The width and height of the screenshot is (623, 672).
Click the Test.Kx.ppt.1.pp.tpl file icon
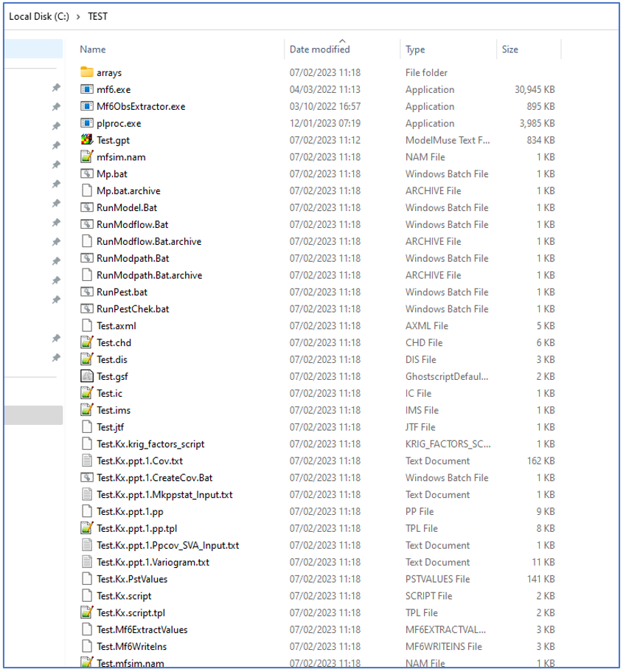pyautogui.click(x=86, y=528)
